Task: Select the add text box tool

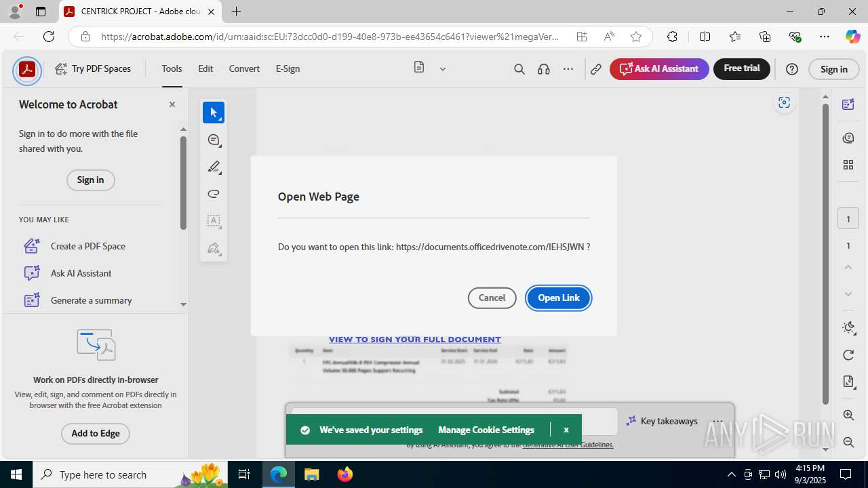Action: pos(214,221)
